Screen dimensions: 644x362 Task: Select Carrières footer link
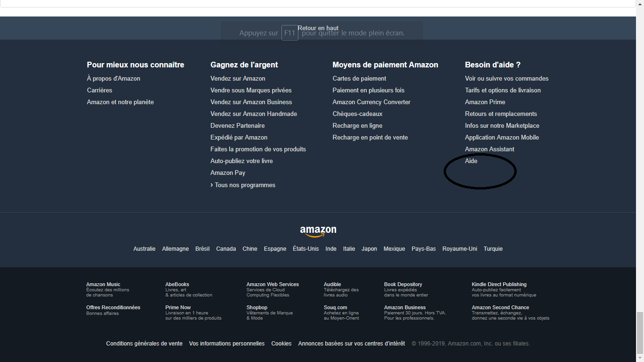coord(99,90)
